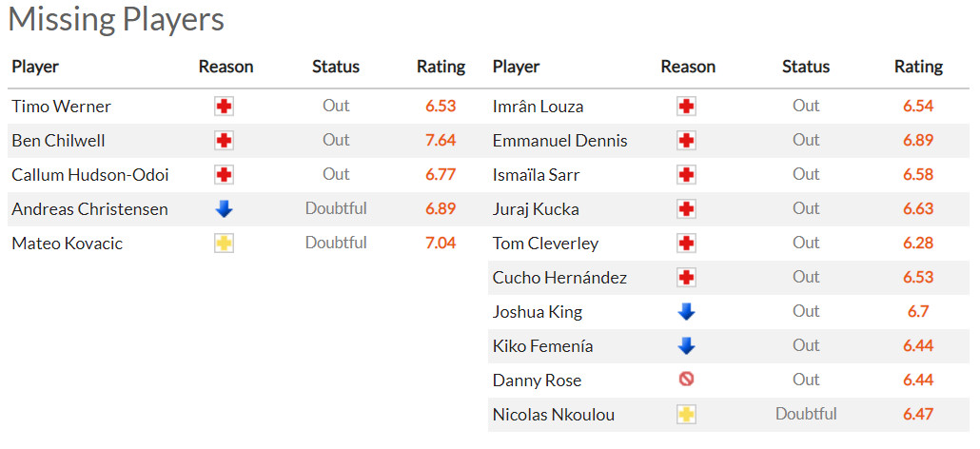The width and height of the screenshot is (980, 449).
Task: Click Kiko Femenía's blue down arrow icon
Action: pyautogui.click(x=686, y=346)
